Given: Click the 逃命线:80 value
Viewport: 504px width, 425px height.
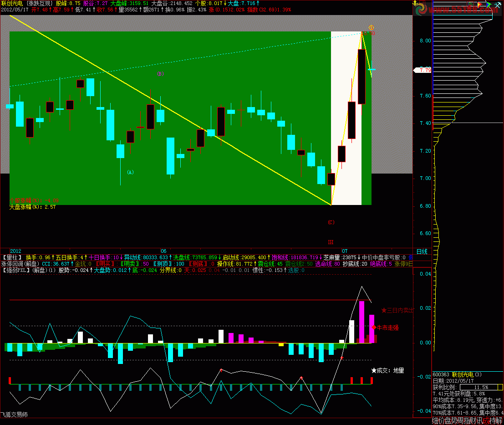Looking at the screenshot, I should click(x=327, y=264).
